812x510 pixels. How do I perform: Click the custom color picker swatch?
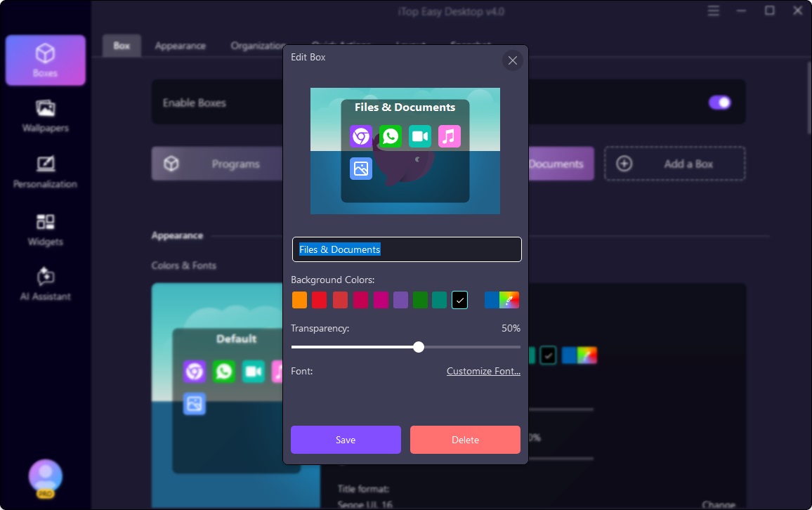coord(510,301)
